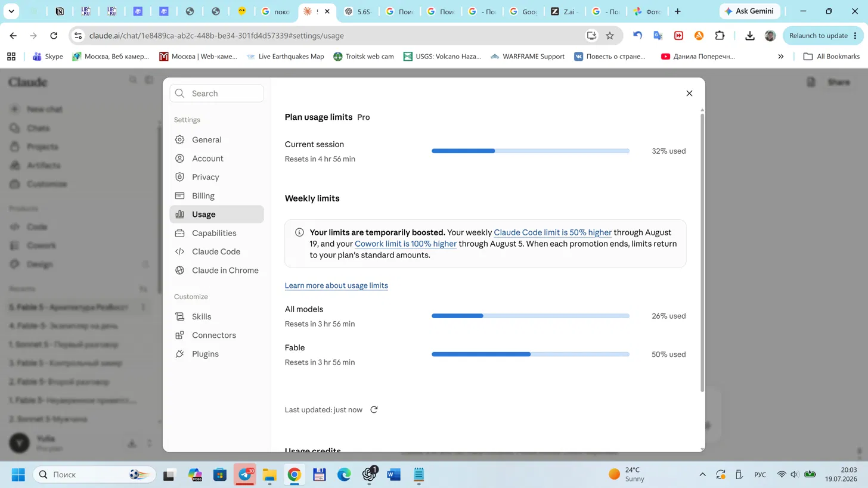Switch to the Google Photos Фото tab
Viewport: 868px width, 488px height.
click(x=647, y=11)
